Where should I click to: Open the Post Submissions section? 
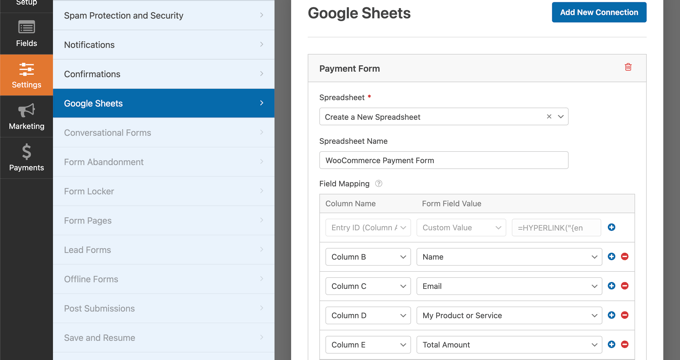pyautogui.click(x=163, y=308)
